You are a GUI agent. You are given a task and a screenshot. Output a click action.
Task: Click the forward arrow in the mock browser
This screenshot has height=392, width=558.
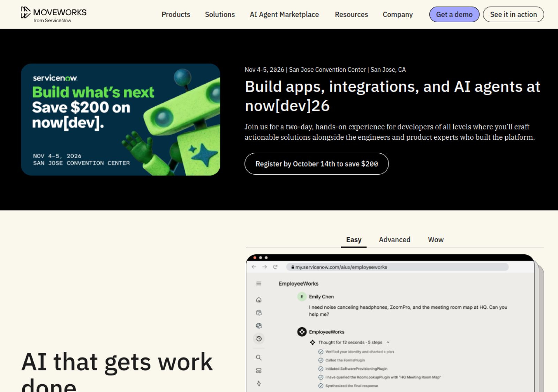(x=265, y=267)
